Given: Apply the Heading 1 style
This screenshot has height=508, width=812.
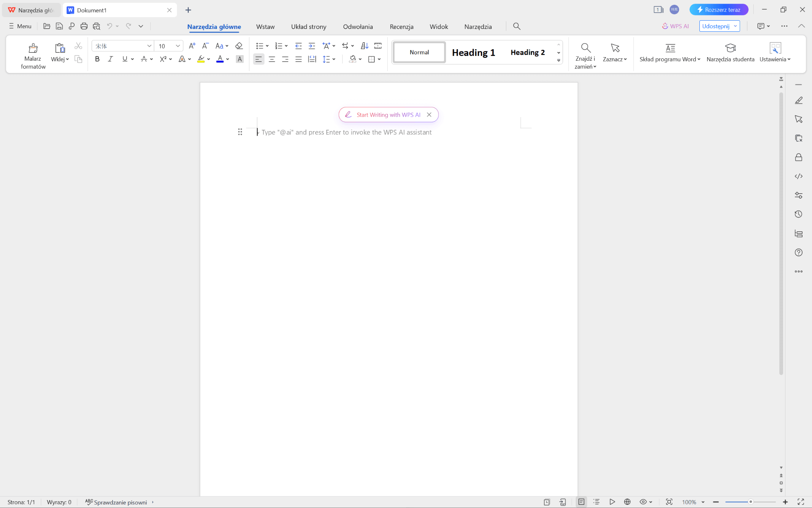Looking at the screenshot, I should click(473, 52).
